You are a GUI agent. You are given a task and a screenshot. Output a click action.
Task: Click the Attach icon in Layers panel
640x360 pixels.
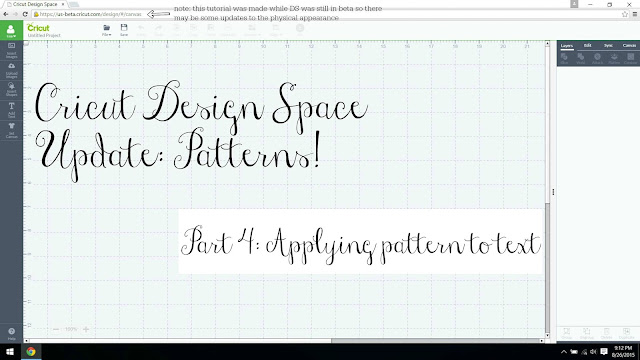598,59
